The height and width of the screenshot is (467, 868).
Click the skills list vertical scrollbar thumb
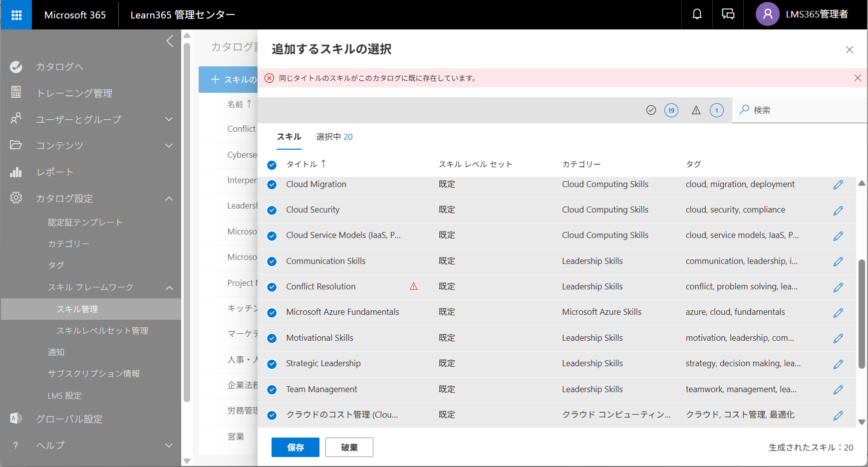click(862, 314)
